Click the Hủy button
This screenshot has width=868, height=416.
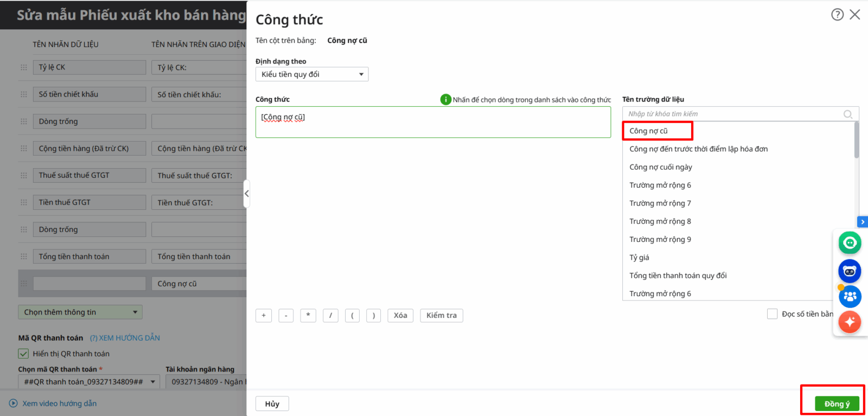click(x=272, y=404)
